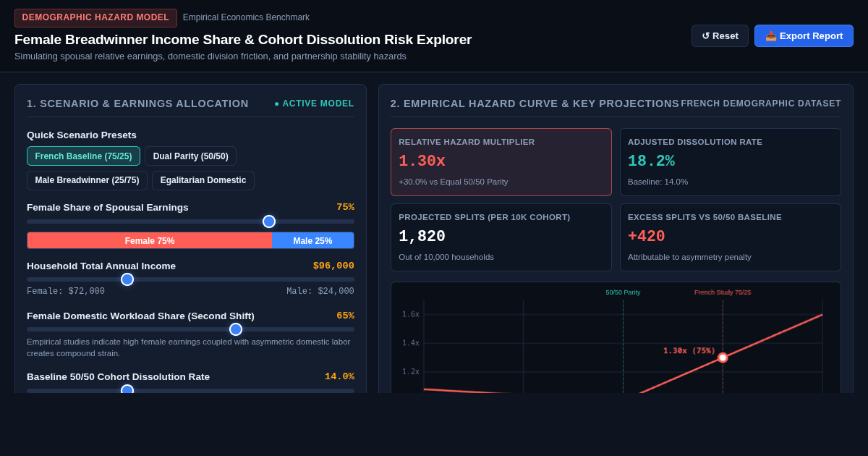The height and width of the screenshot is (456, 868).
Task: Click the 50/50 Parity chart marker label
Action: (623, 292)
